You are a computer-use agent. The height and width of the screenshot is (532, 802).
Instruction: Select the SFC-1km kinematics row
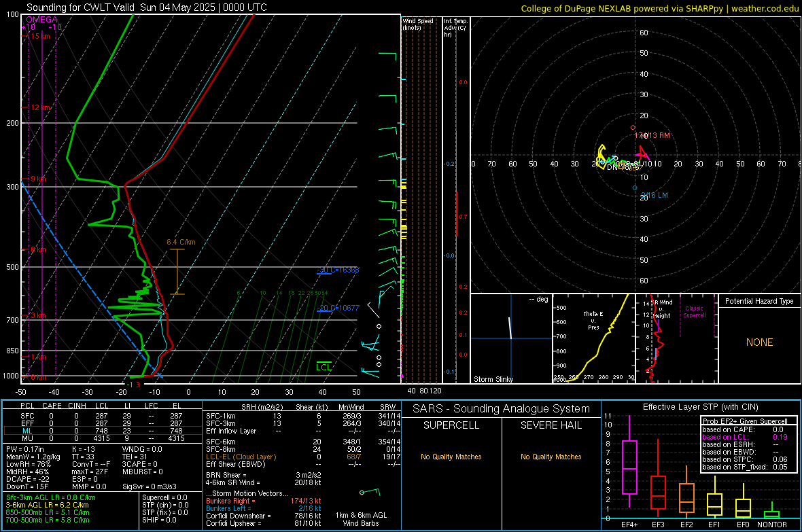303,416
